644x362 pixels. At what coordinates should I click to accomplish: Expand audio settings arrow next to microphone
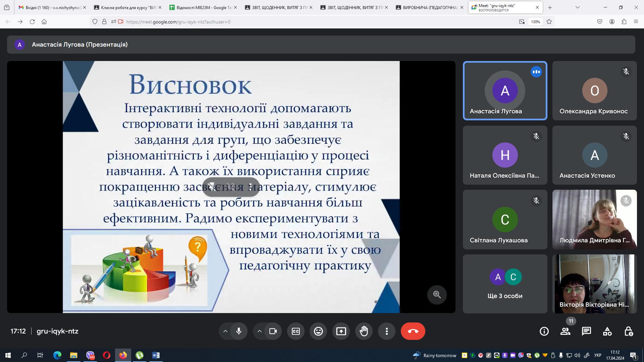pos(225,331)
